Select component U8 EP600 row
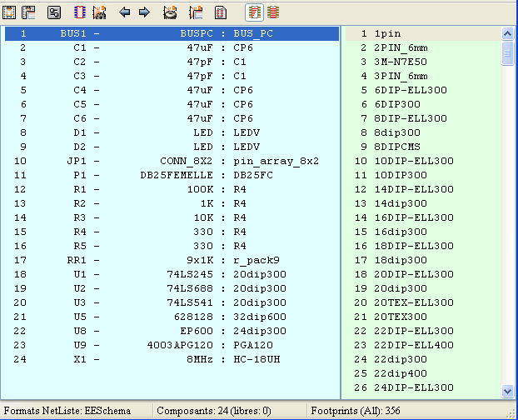 pyautogui.click(x=172, y=331)
